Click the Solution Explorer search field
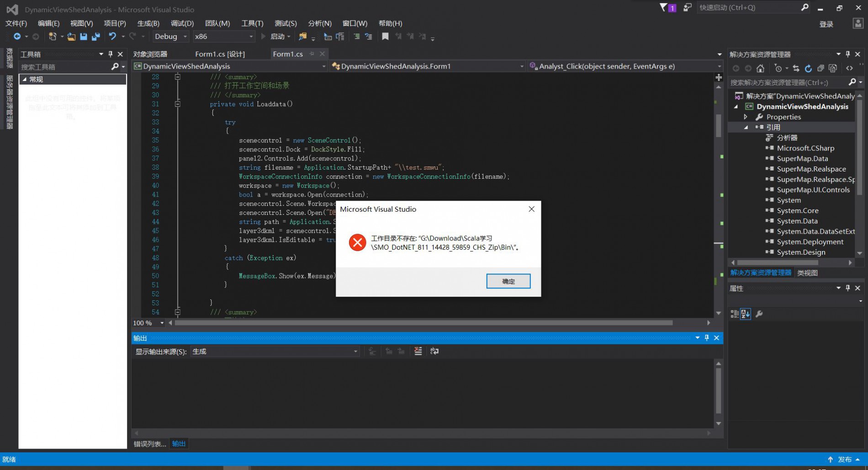868x470 pixels. (788, 82)
